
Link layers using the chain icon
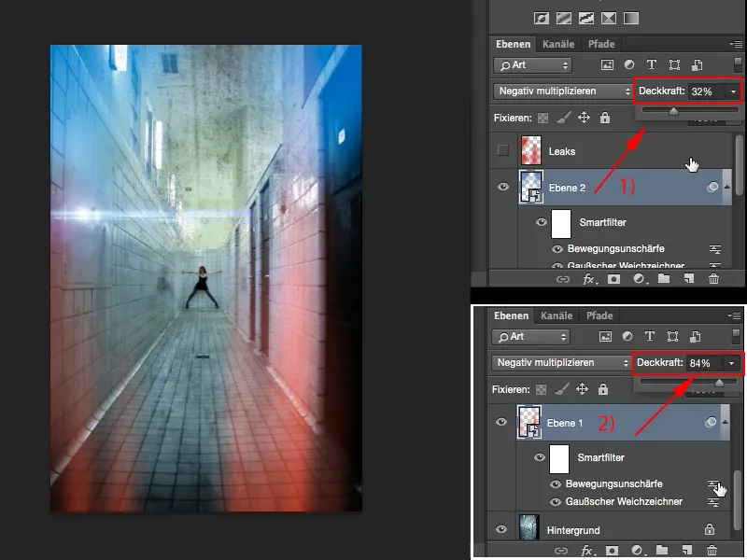tap(560, 278)
